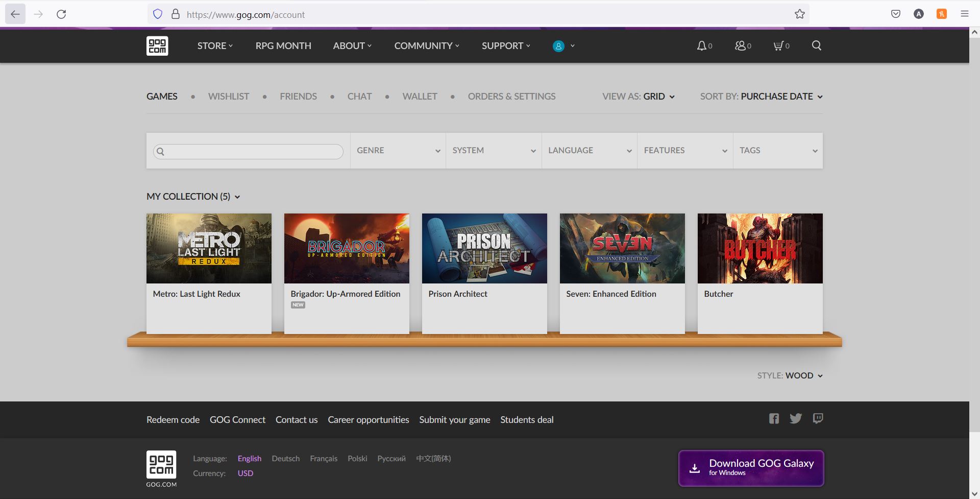Bookmark this page with star icon

tap(800, 14)
